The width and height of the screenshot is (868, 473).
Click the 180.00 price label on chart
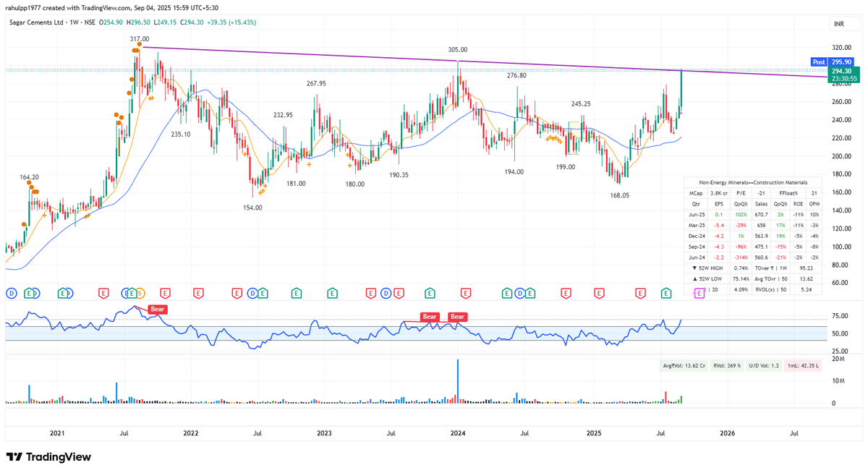click(x=355, y=184)
